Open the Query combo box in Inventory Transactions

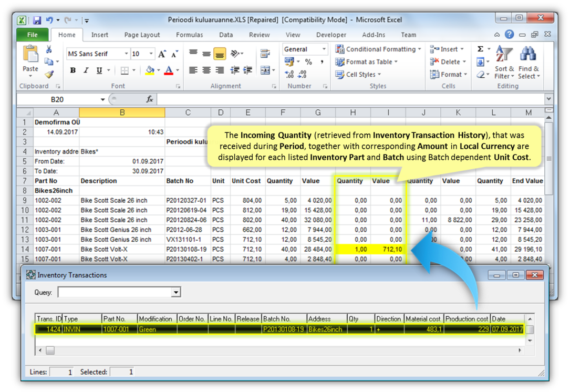176,292
